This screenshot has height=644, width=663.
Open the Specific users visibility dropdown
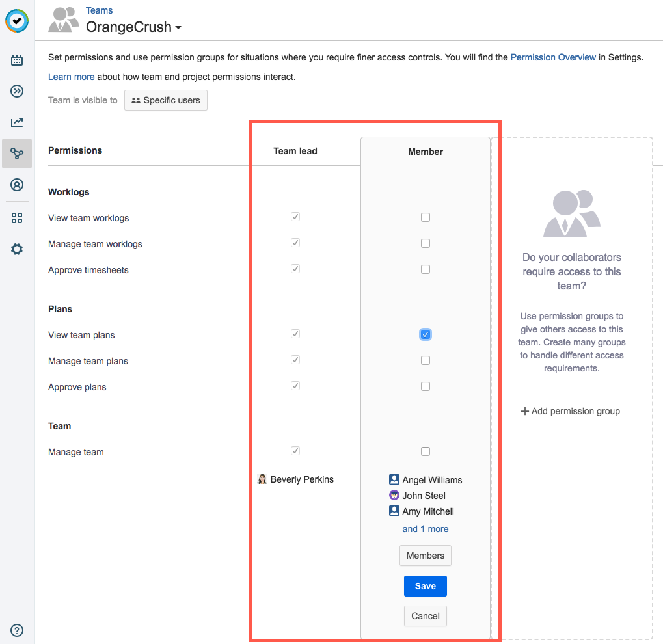(x=166, y=100)
